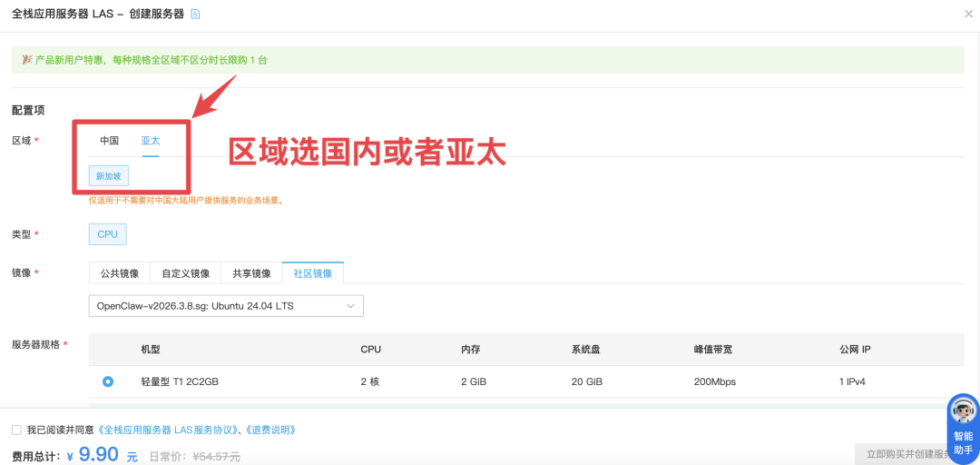
Task: Expand the OpenClaw Ubuntu 24.04 image dropdown
Action: coord(226,306)
